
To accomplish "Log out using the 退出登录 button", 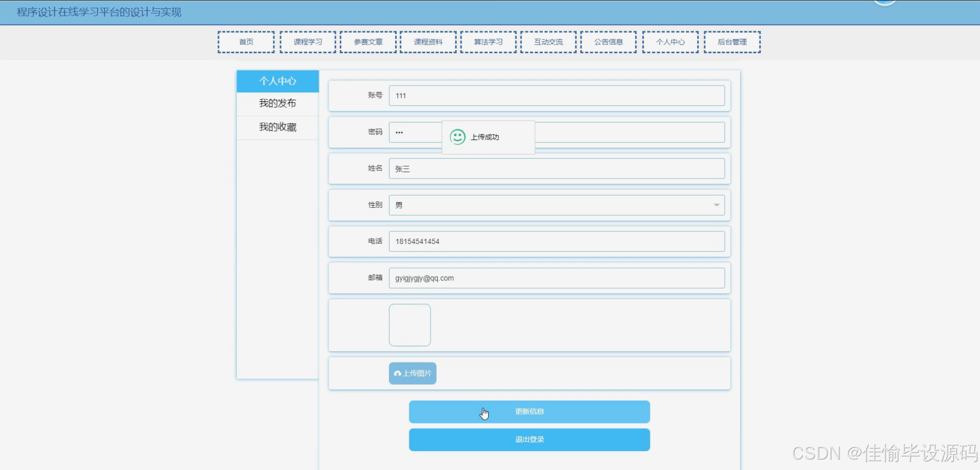I will pyautogui.click(x=529, y=440).
